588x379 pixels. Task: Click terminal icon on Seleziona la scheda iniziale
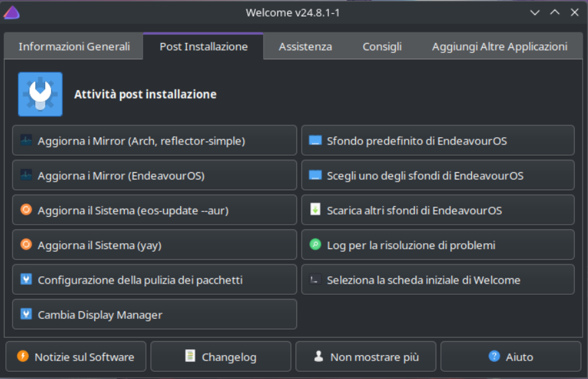[x=315, y=280]
